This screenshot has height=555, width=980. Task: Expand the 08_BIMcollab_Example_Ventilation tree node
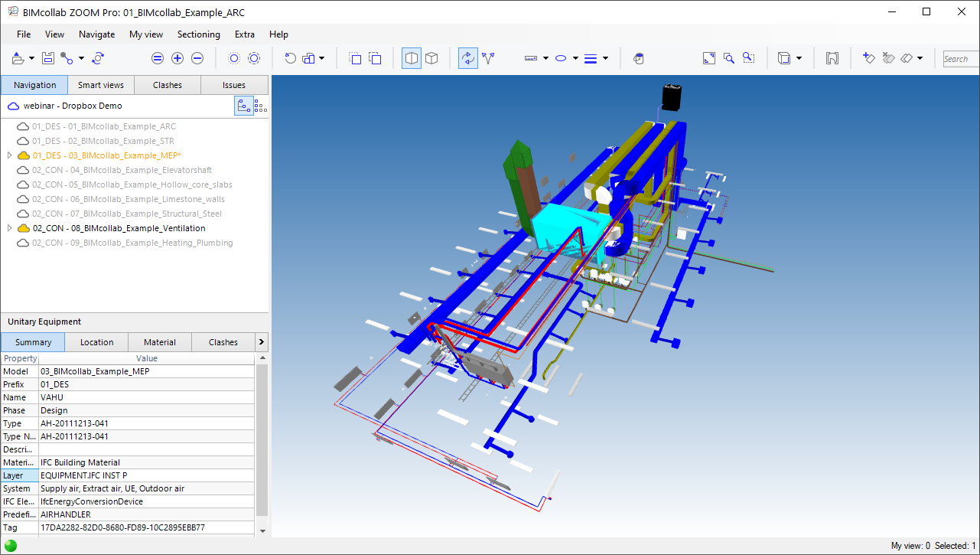10,228
